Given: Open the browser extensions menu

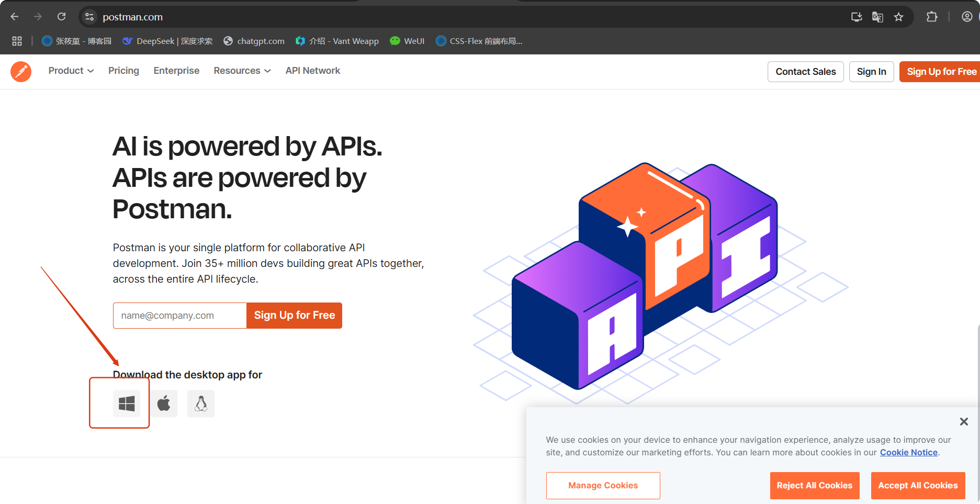Looking at the screenshot, I should (932, 17).
